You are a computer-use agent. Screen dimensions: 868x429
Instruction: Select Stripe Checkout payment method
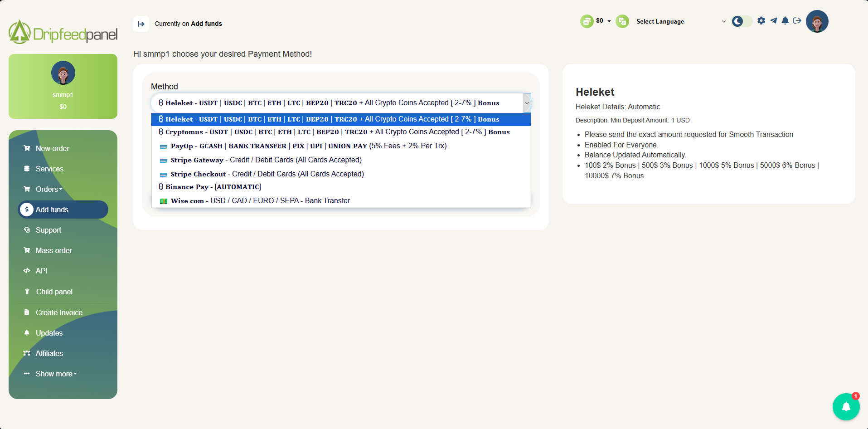coord(341,174)
